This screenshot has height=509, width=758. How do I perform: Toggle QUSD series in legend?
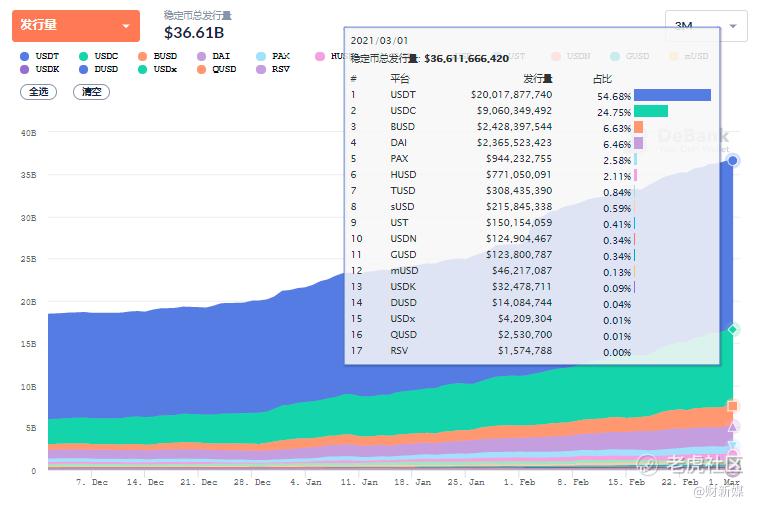(x=217, y=69)
